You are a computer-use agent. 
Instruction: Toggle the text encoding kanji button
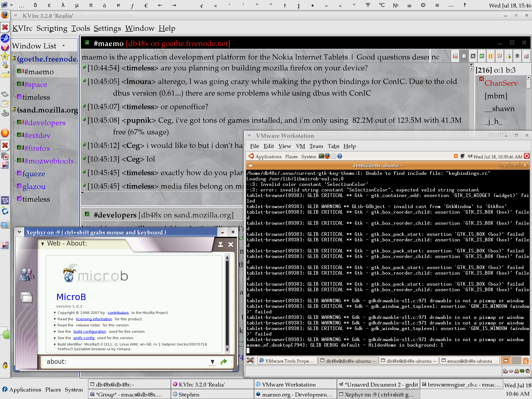click(517, 56)
